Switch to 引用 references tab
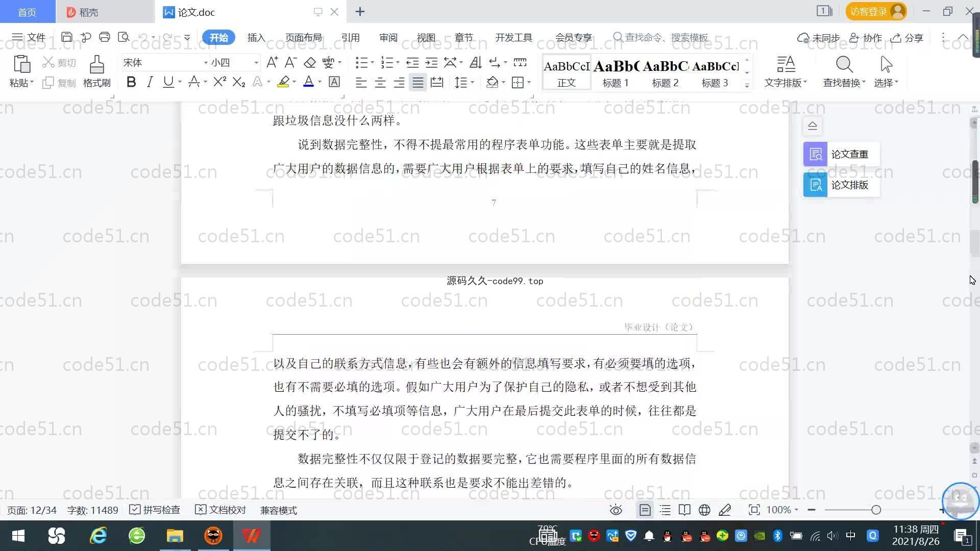Viewport: 980px width, 551px height. [351, 37]
